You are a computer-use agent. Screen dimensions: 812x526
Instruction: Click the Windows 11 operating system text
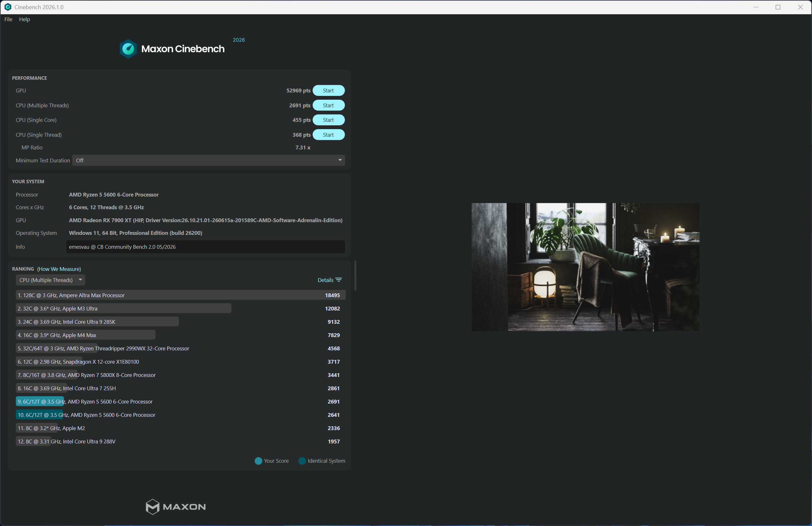pos(135,233)
